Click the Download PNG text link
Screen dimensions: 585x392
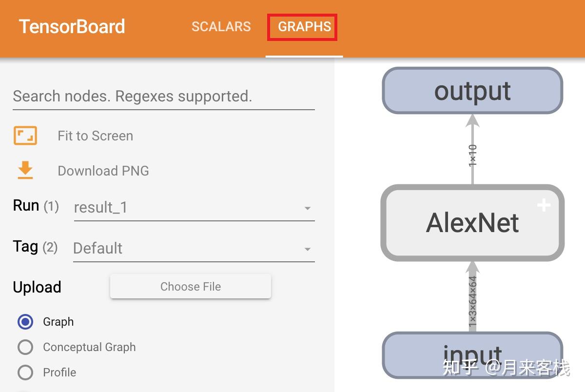tap(103, 171)
